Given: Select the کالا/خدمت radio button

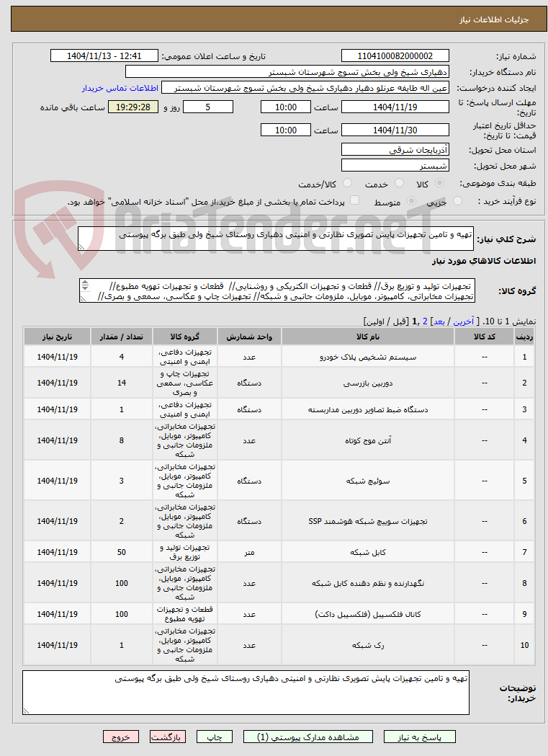Looking at the screenshot, I should (x=347, y=183).
